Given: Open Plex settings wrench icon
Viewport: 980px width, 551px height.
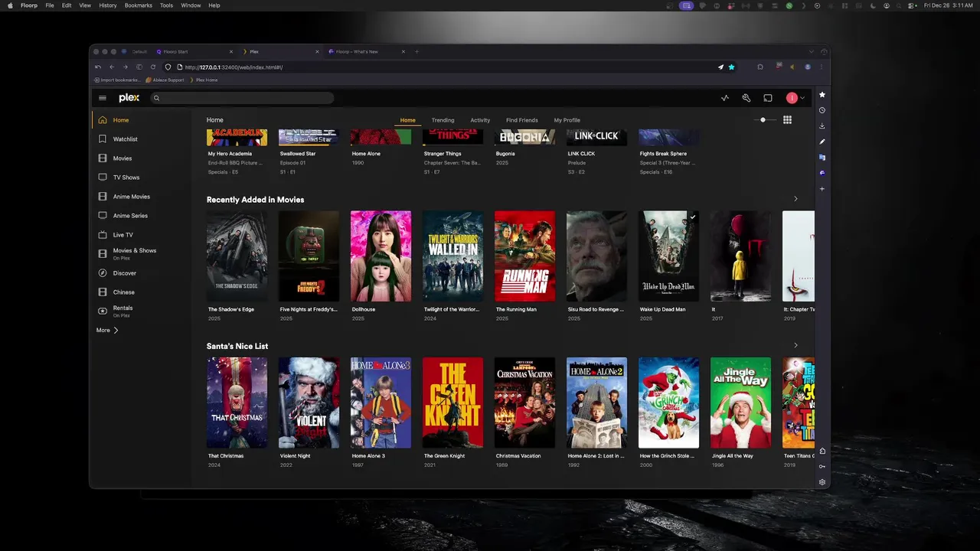Looking at the screenshot, I should tap(746, 98).
